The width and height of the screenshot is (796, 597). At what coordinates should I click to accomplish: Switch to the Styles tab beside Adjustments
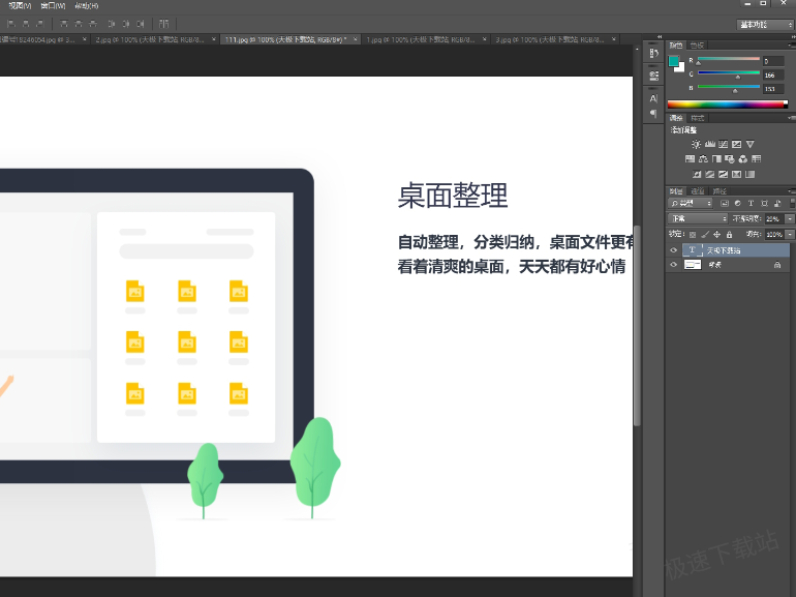point(698,118)
